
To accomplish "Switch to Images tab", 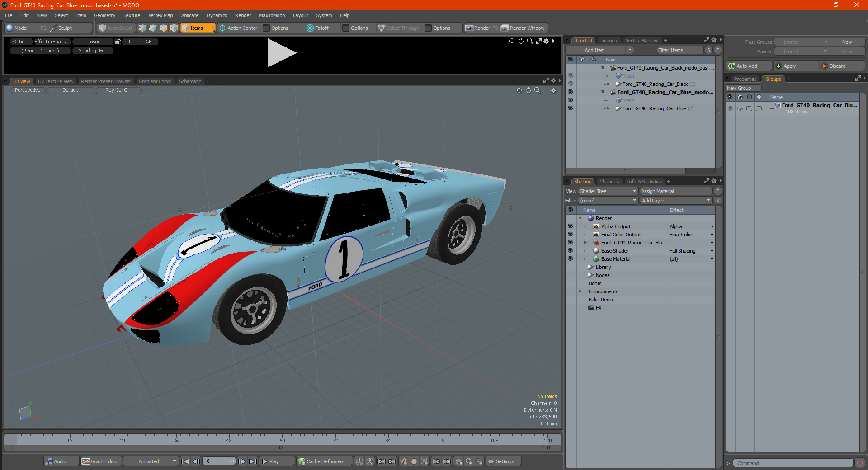I will point(609,41).
